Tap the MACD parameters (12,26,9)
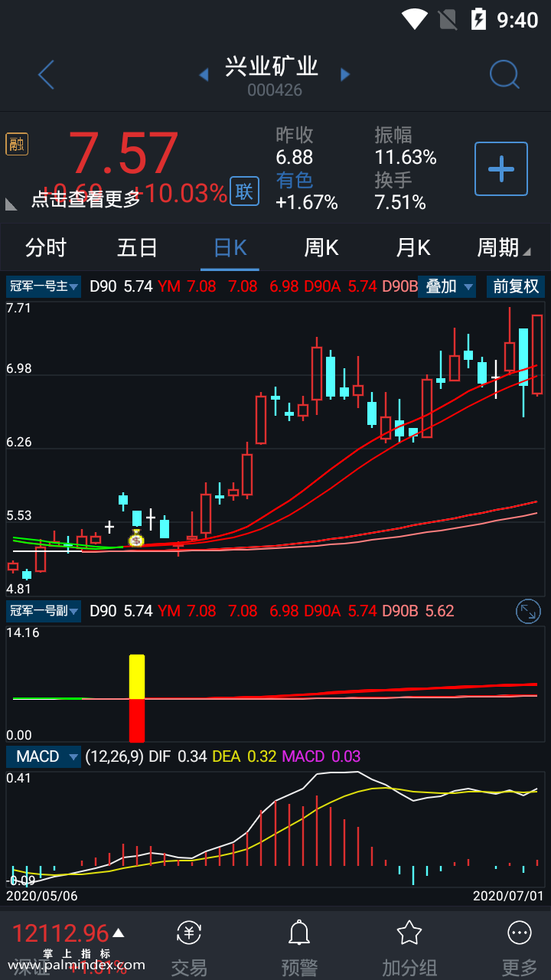Viewport: 551px width, 980px height. click(114, 756)
